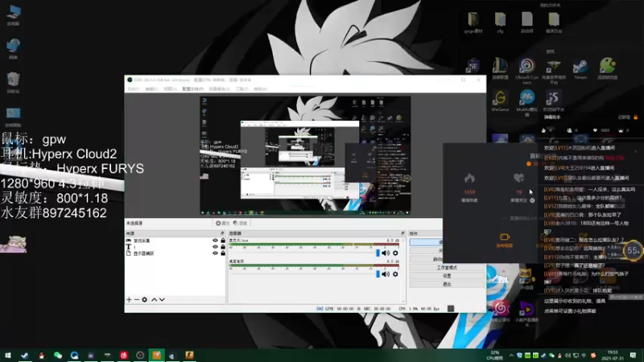Mute the desktop audio speaker icon
The image size is (644, 362).
tap(386, 274)
